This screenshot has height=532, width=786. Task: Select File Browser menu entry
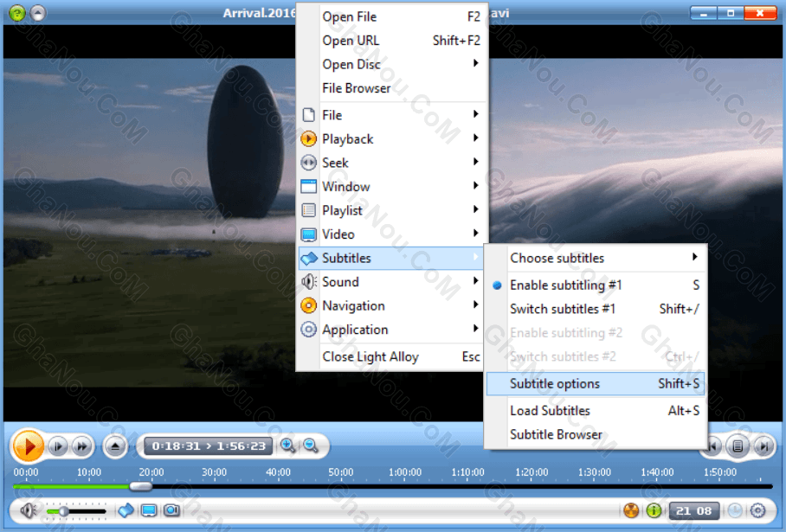tap(391, 88)
